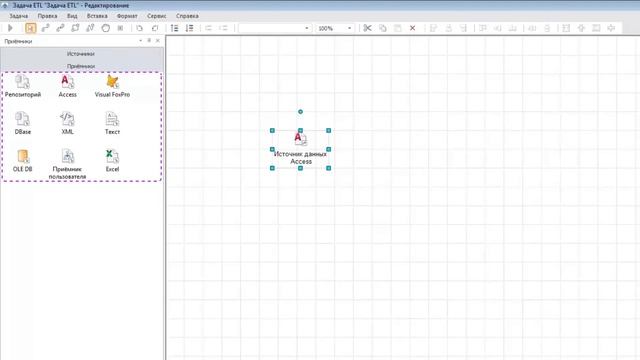Select Приёмник пользователя receiver
Screen dimensions: 640x360
(x=67, y=164)
